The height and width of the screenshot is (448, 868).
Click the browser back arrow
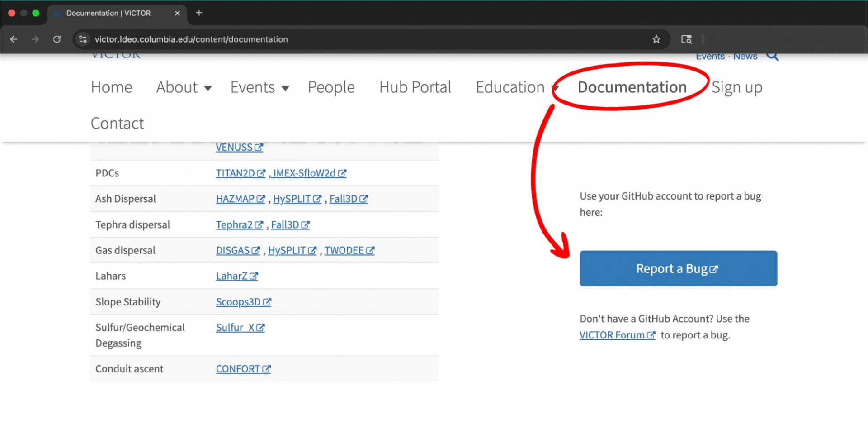(x=14, y=39)
